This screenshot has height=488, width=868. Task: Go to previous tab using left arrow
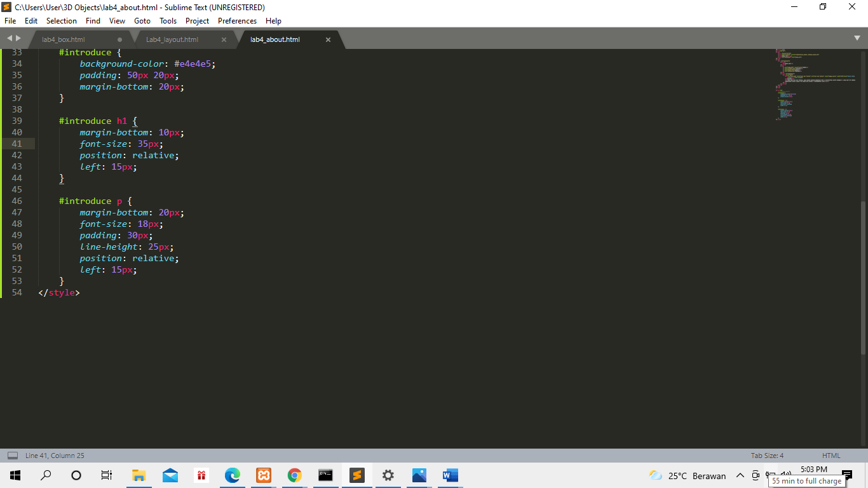pyautogui.click(x=9, y=39)
